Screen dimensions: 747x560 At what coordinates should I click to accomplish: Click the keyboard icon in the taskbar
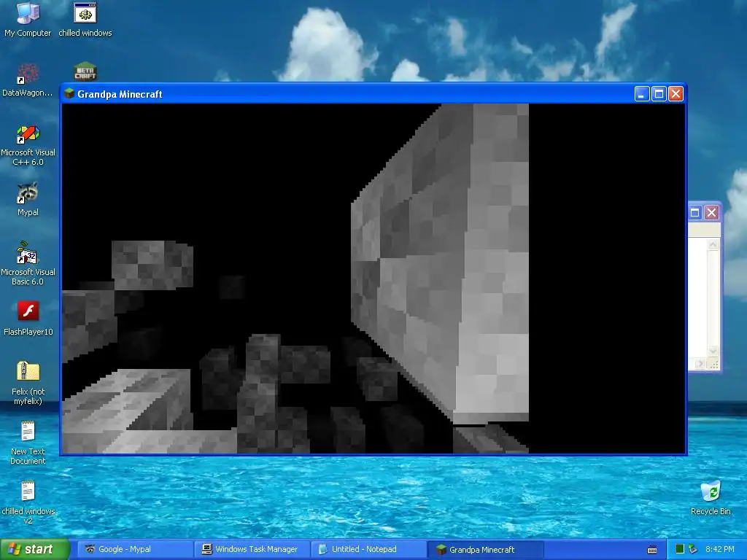tap(652, 550)
